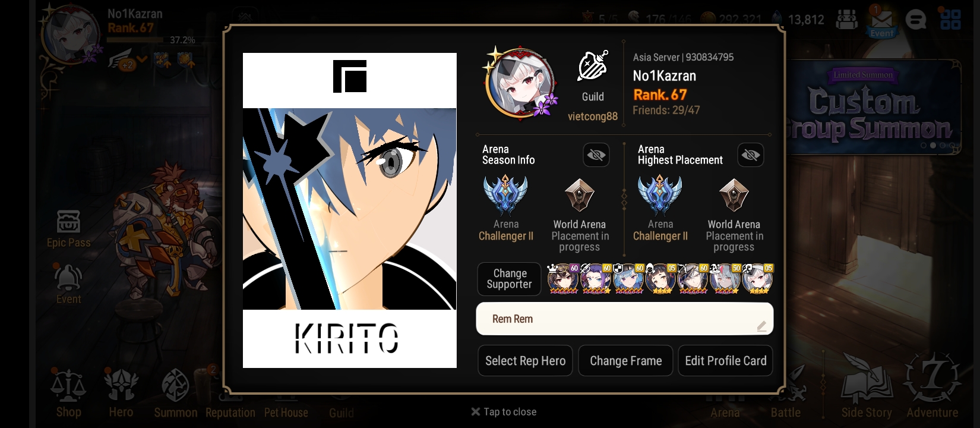Click the No1Kazran profile avatar in the card
980x428 pixels.
(521, 83)
